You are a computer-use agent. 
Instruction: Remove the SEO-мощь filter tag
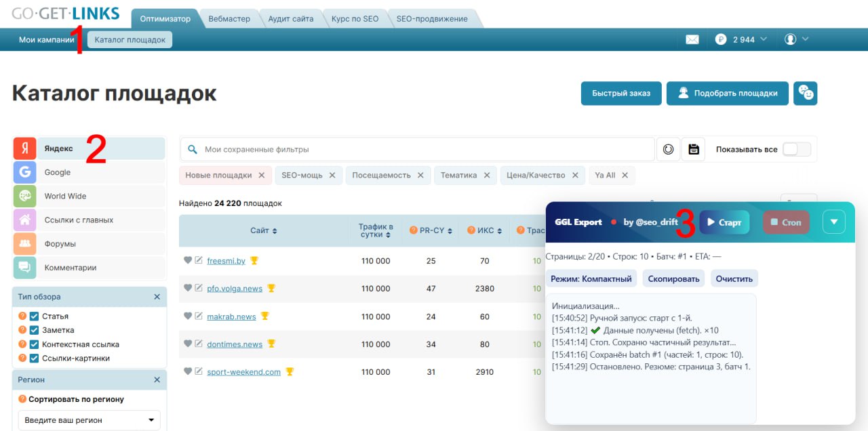point(332,175)
